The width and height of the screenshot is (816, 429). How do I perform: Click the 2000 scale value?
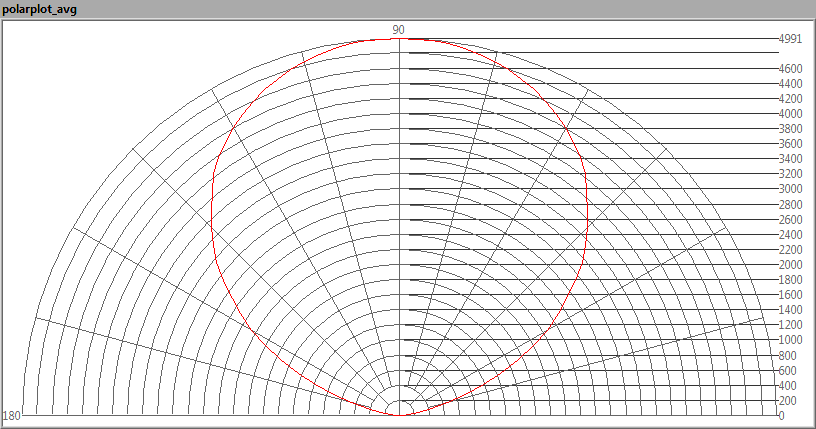(790, 265)
